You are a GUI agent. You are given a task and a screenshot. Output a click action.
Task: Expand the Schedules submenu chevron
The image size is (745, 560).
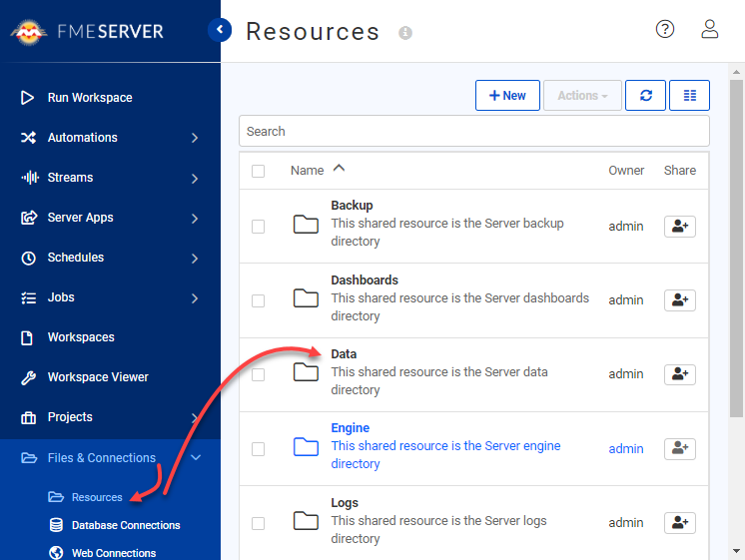pyautogui.click(x=195, y=259)
